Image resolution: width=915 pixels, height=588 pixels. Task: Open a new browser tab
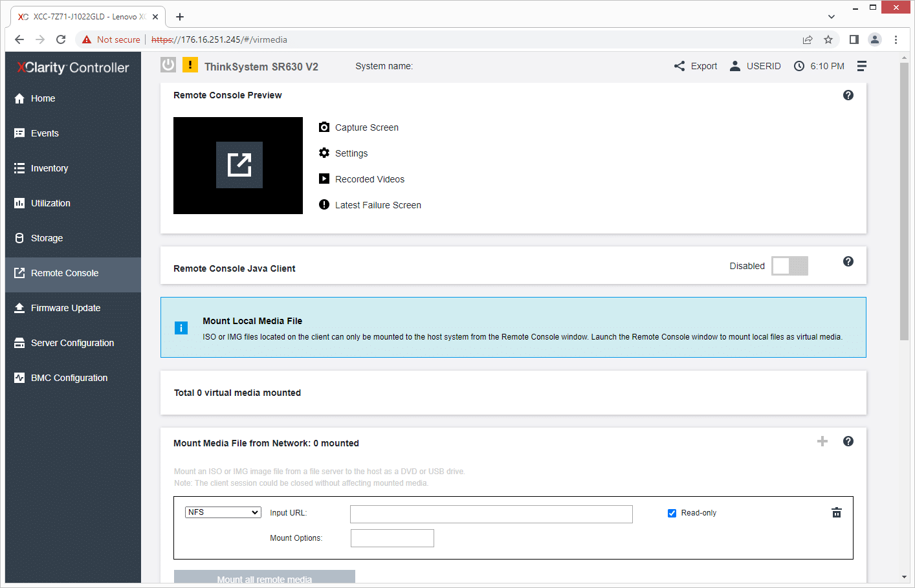[180, 17]
